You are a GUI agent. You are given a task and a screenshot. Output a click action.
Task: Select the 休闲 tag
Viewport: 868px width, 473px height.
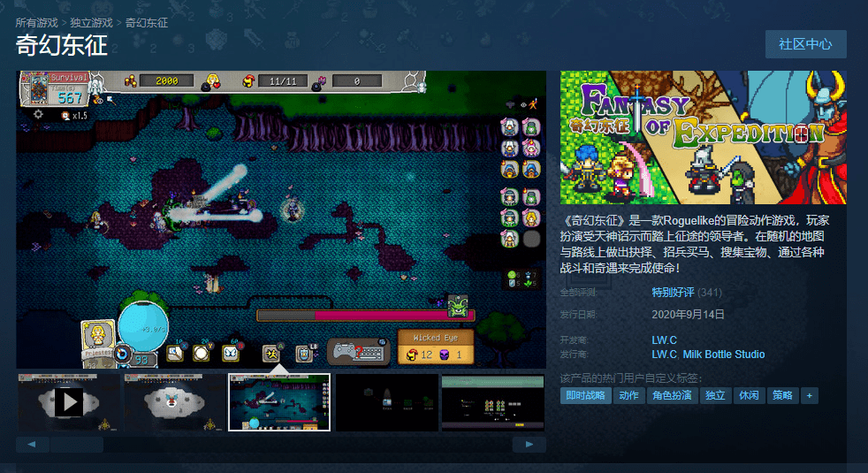click(x=749, y=395)
